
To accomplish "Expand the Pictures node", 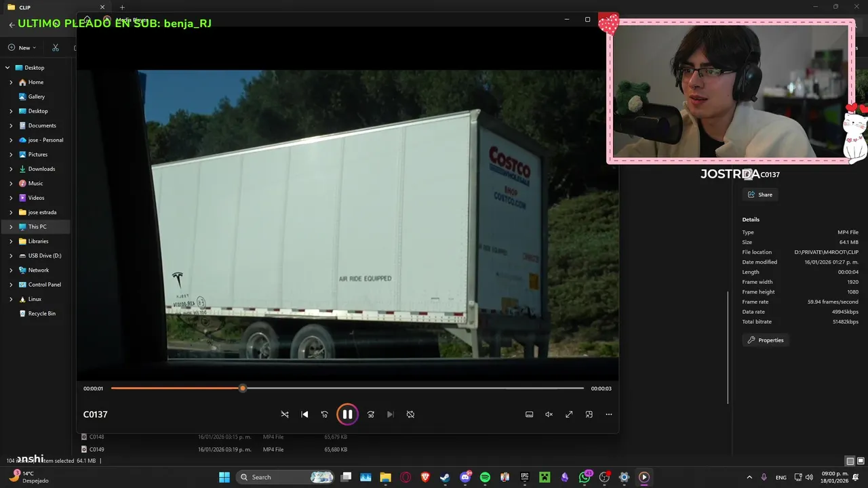I will tap(11, 155).
